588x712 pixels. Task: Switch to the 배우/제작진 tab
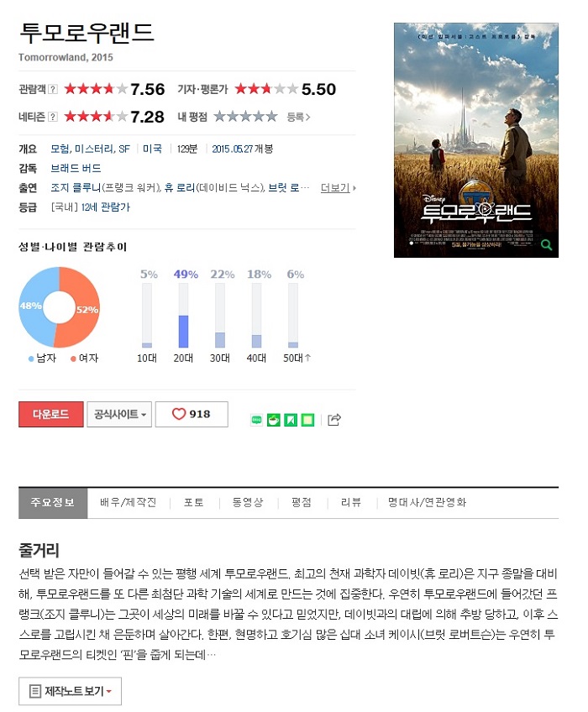pyautogui.click(x=129, y=502)
